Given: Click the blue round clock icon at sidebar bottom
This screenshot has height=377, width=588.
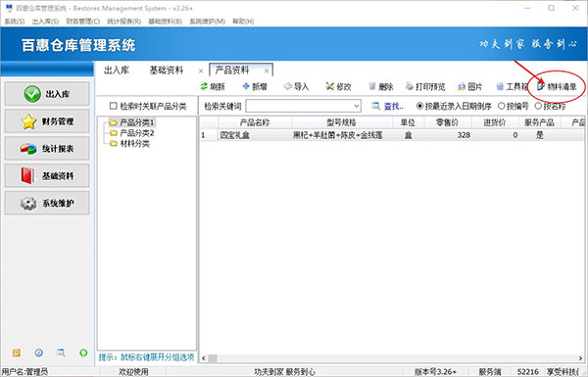Looking at the screenshot, I should (38, 353).
